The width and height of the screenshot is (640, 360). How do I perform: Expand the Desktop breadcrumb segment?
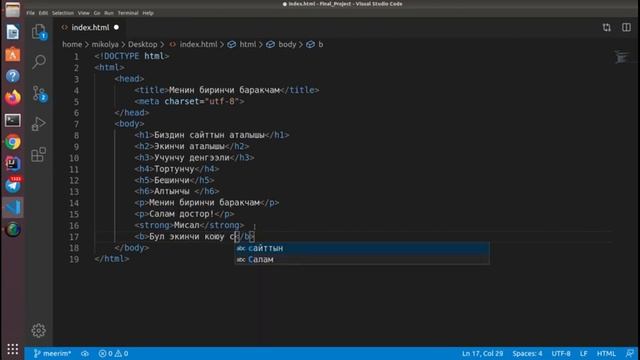(x=142, y=44)
